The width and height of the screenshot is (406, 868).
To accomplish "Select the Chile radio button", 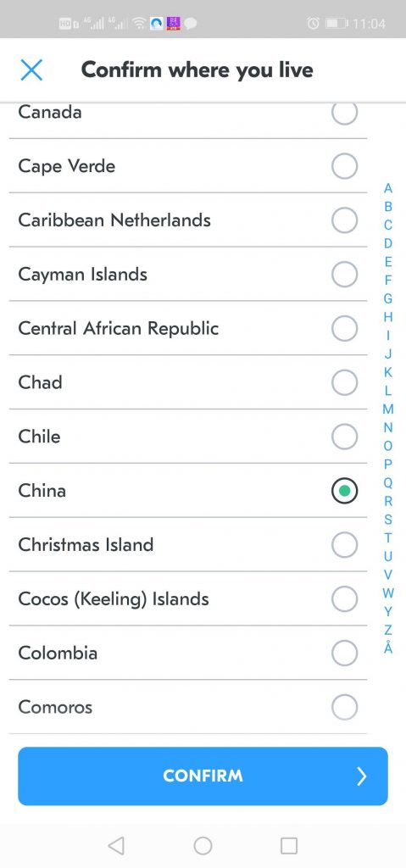I will click(344, 437).
